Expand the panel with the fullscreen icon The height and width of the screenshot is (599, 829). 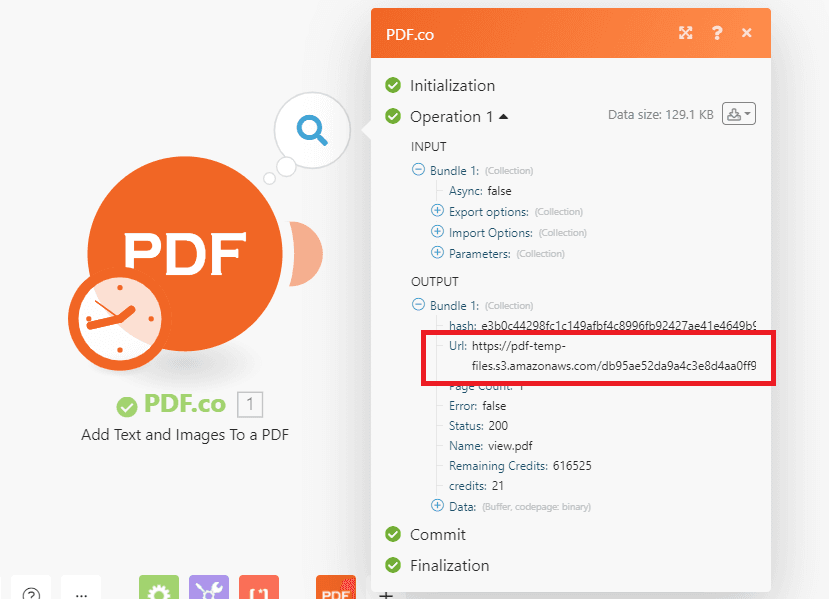tap(686, 33)
